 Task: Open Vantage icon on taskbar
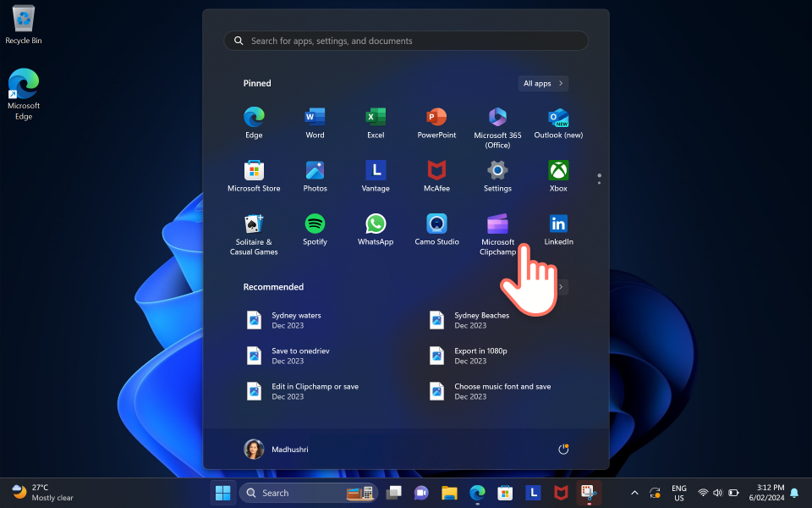tap(533, 493)
